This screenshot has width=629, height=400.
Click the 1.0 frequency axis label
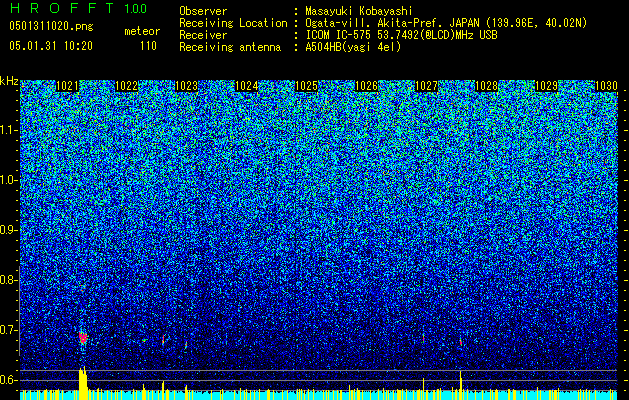9,180
